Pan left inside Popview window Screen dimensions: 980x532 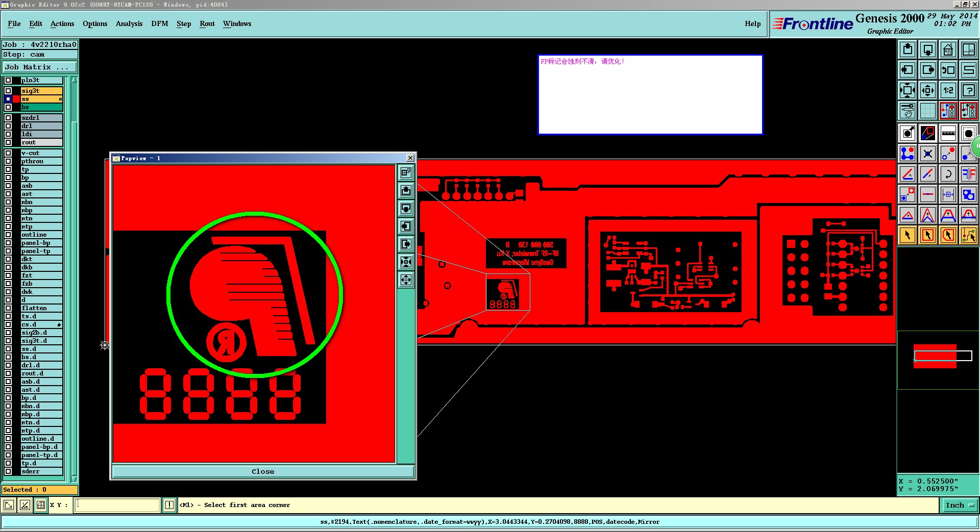(x=406, y=226)
